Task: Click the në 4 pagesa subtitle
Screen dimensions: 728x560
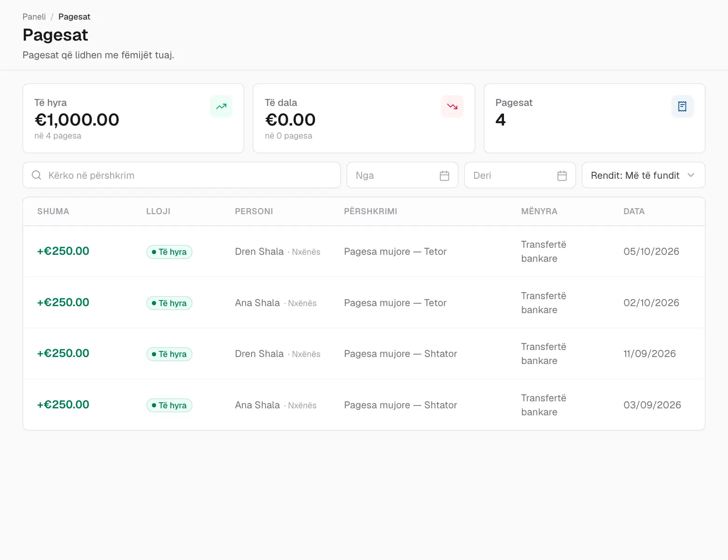Action: tap(58, 136)
